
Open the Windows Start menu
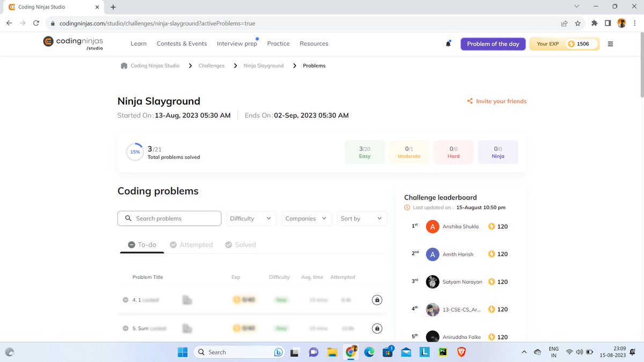pyautogui.click(x=182, y=352)
